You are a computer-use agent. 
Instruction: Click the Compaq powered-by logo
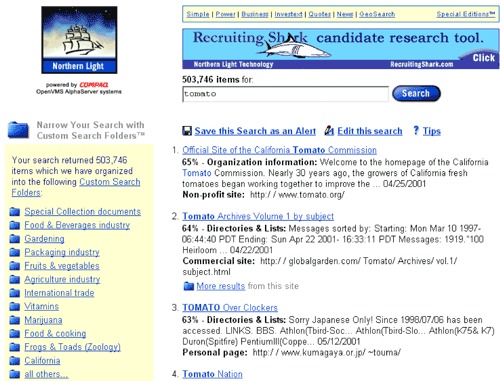(94, 85)
